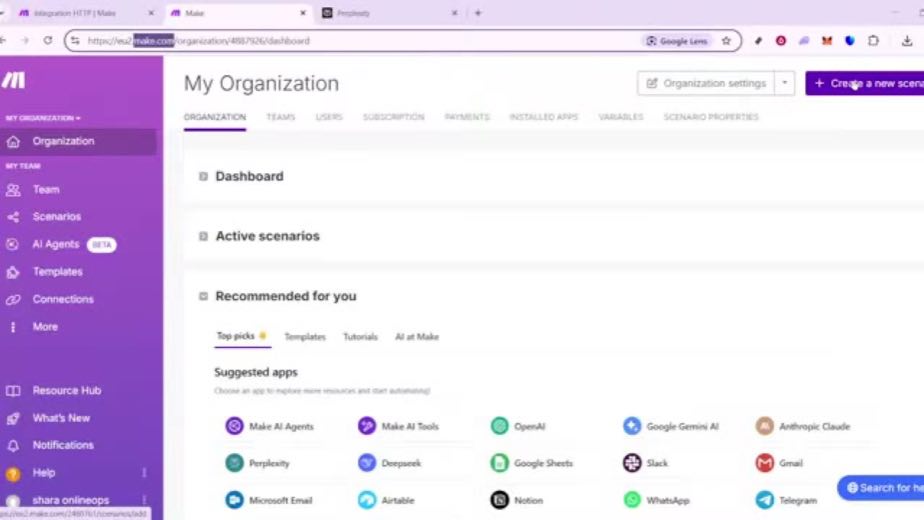924x520 pixels.
Task: Open the Organization settings dropdown arrow
Action: pos(784,83)
